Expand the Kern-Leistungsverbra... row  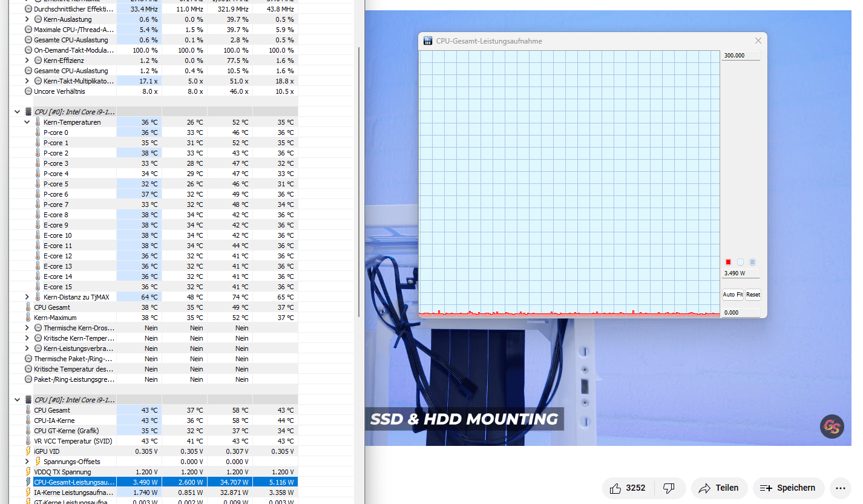27,349
